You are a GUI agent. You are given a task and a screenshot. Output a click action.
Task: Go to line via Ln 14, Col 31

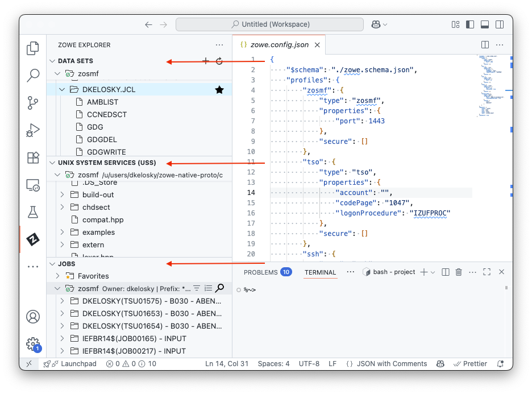(227, 364)
